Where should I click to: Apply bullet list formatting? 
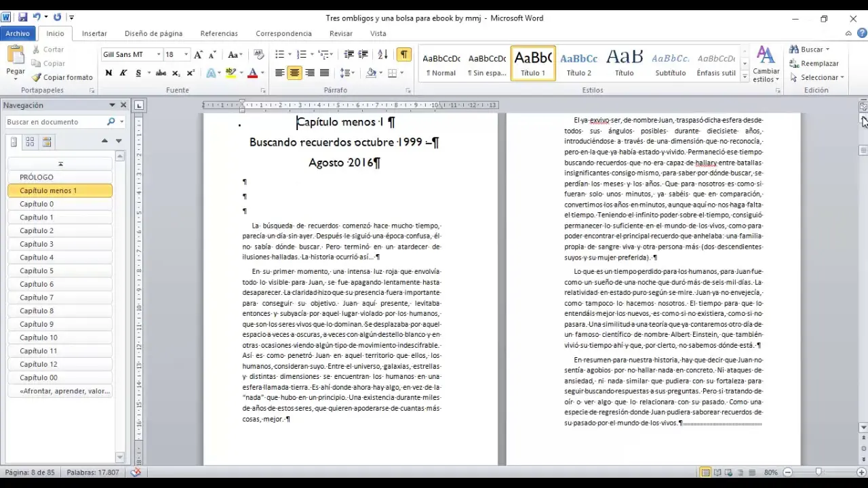tap(279, 55)
